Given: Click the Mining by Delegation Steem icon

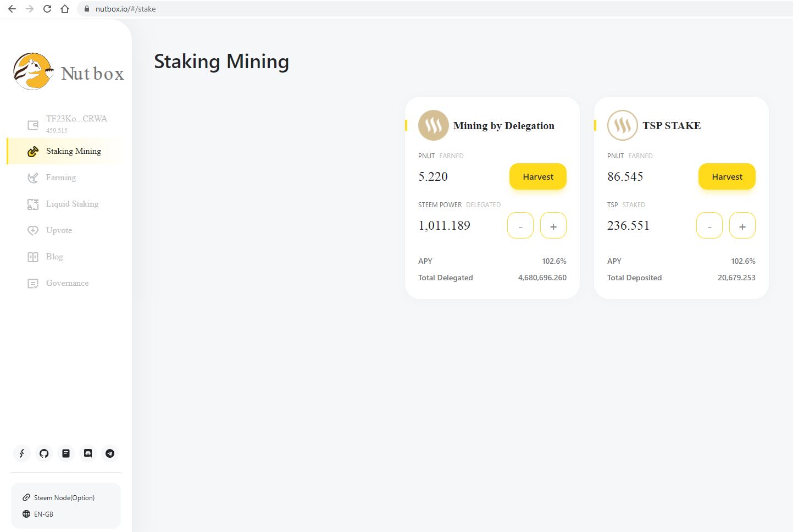Looking at the screenshot, I should (434, 125).
